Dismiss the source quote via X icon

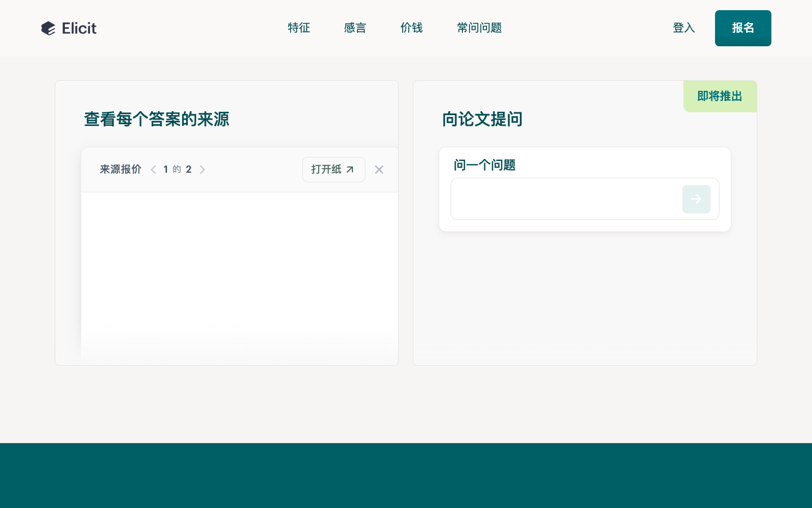click(x=379, y=169)
